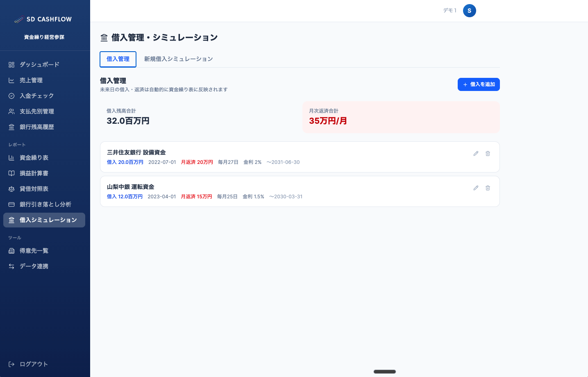This screenshot has width=588, height=377.
Task: Click the ダッシュボード grid icon
Action: click(11, 65)
